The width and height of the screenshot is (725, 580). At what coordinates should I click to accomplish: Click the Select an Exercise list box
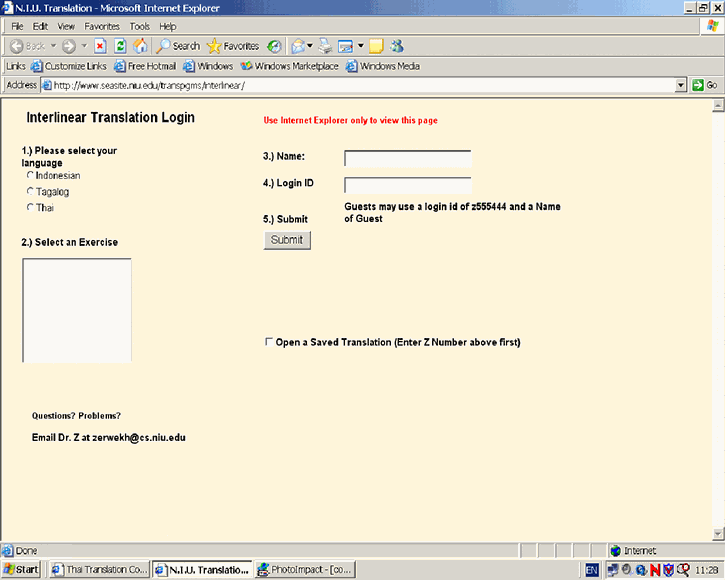pos(77,310)
